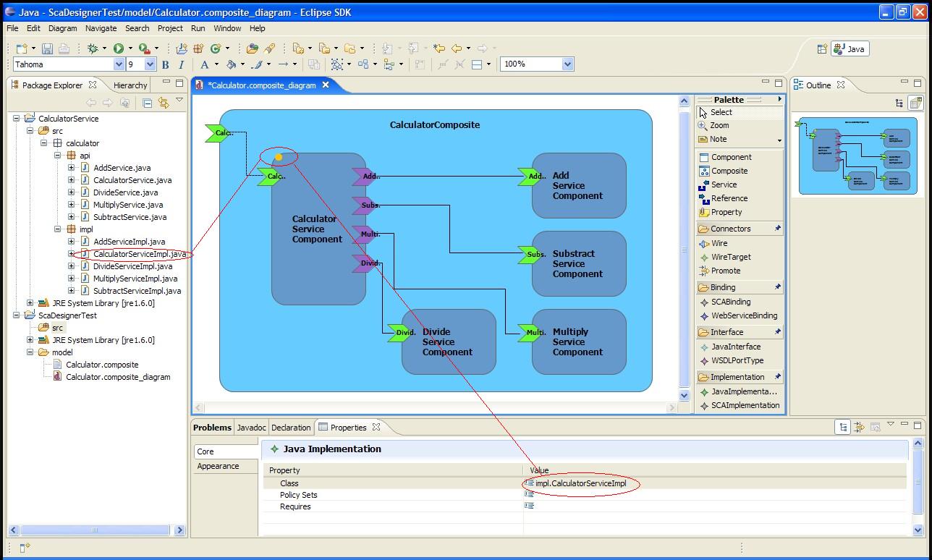This screenshot has height=560, width=932.
Task: Switch to the Javadoc tab
Action: coord(251,428)
